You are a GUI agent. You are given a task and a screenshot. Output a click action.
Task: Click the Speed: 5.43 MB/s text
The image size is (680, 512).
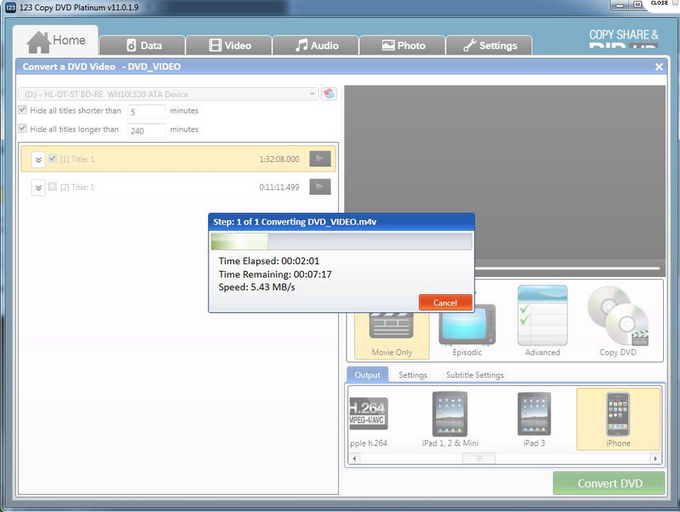coord(257,287)
